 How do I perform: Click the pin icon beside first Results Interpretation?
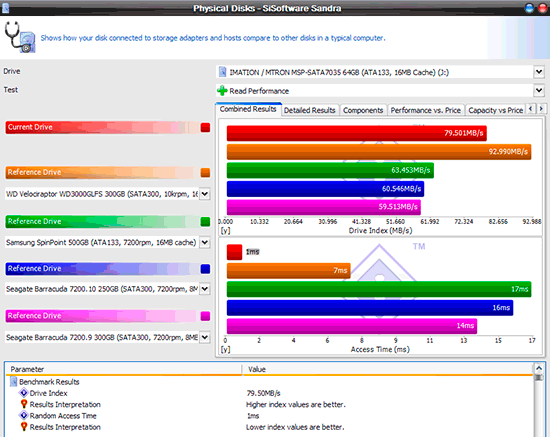(x=24, y=404)
